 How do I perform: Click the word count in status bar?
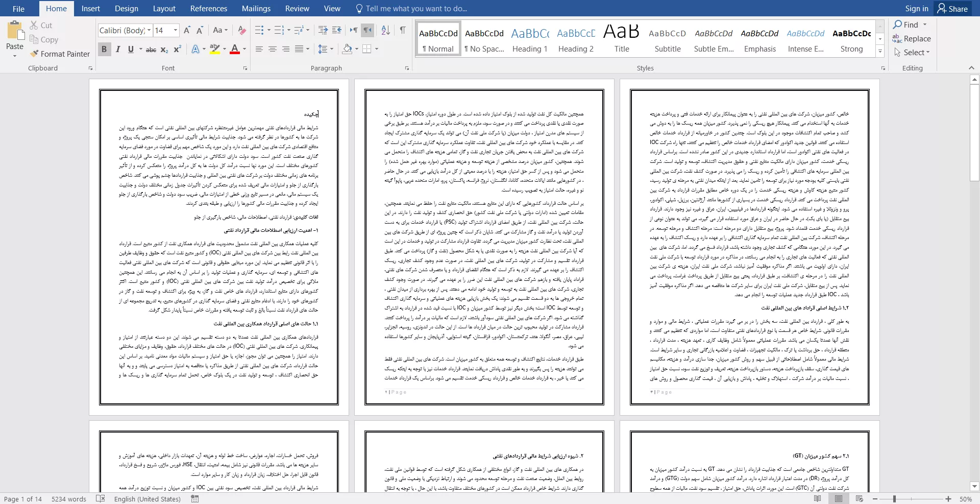pyautogui.click(x=69, y=499)
